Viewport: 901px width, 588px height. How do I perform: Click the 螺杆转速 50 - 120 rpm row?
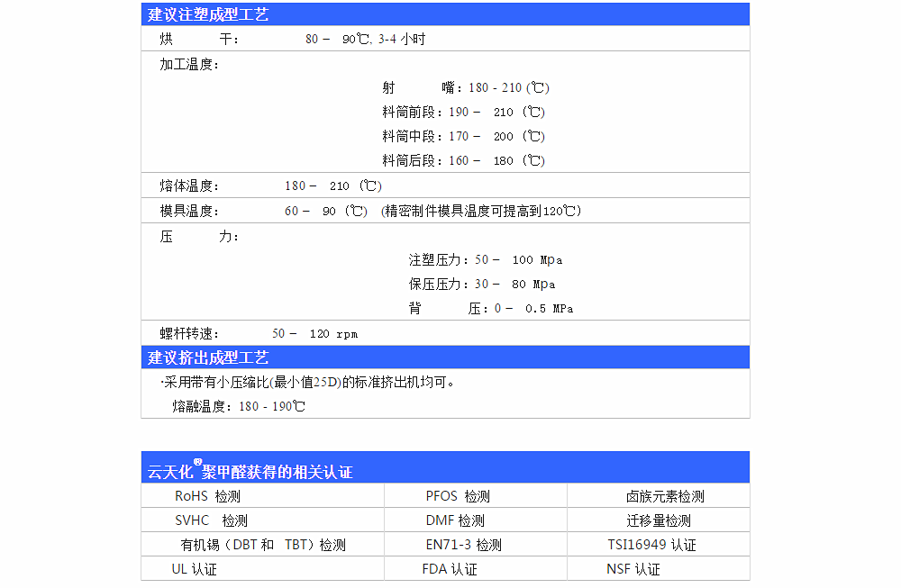point(259,334)
